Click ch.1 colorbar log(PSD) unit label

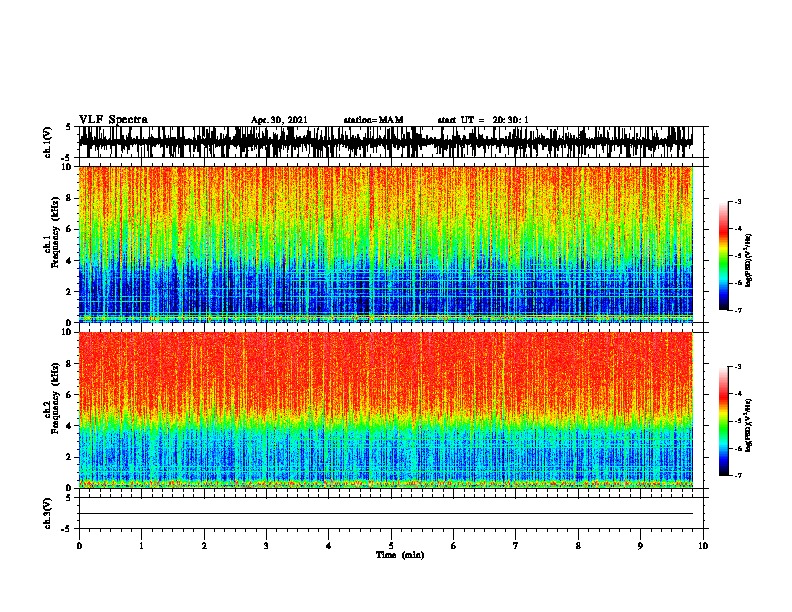click(749, 260)
